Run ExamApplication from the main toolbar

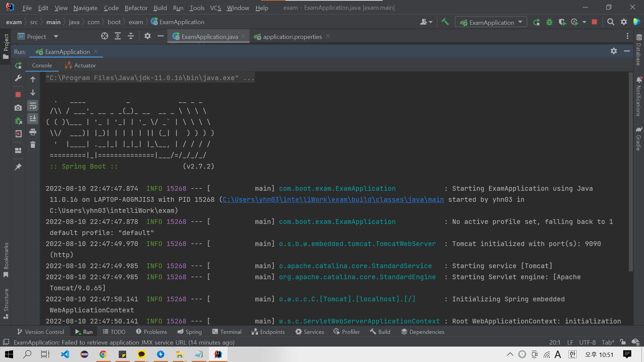pos(536,22)
